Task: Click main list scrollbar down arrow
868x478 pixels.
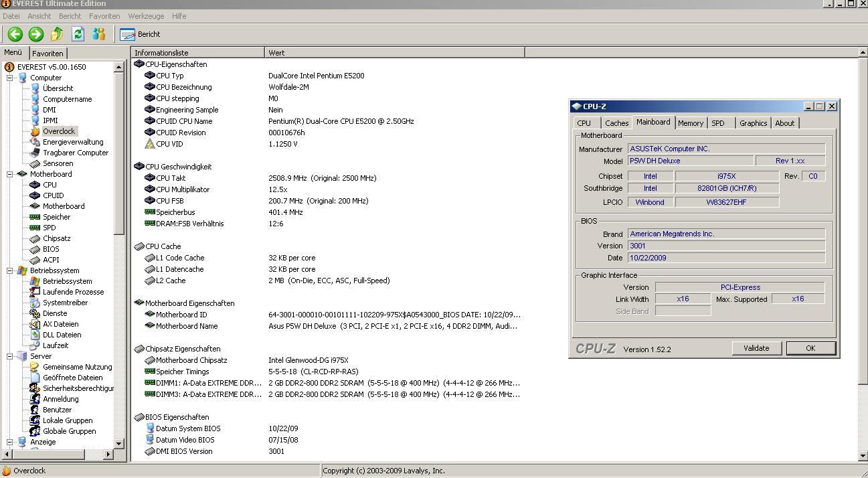Action: (862, 456)
